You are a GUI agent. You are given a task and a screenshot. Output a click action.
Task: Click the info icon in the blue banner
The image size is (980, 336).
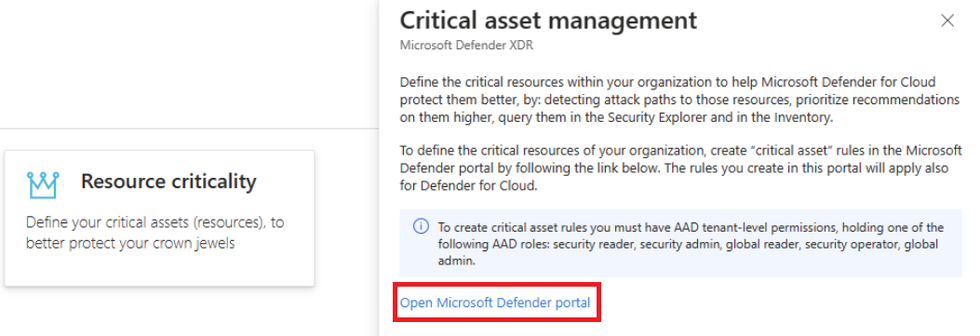(x=422, y=227)
